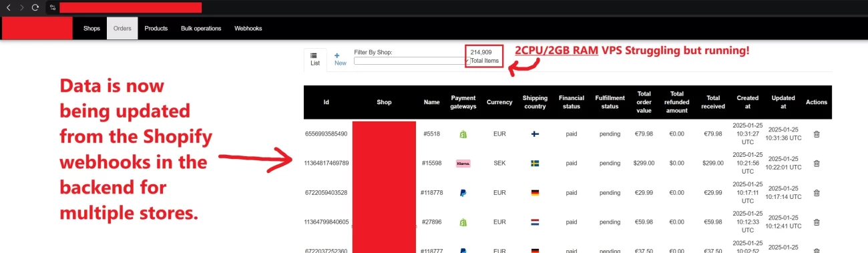Click order name #27896
This screenshot has height=253, width=868.
(431, 222)
